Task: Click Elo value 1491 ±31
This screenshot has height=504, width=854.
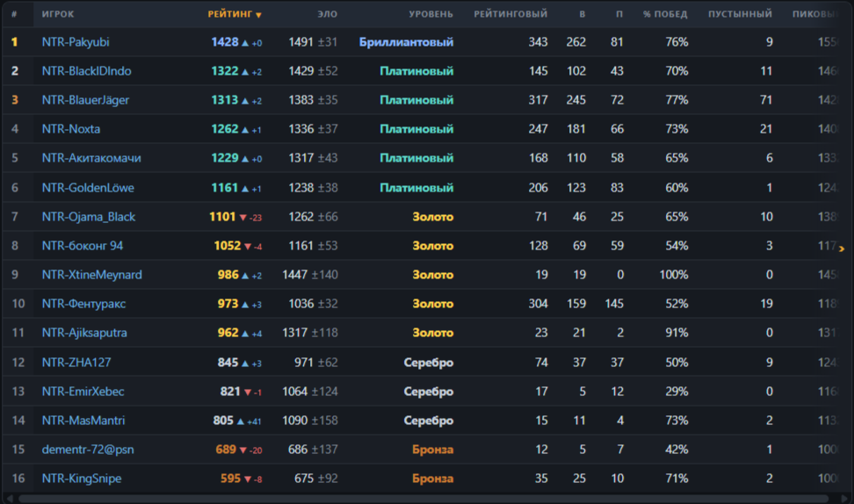Action: pos(313,42)
